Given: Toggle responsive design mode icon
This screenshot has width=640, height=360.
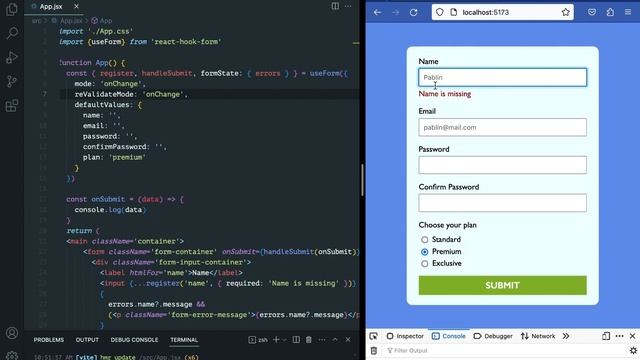Looking at the screenshot, I should (606, 336).
